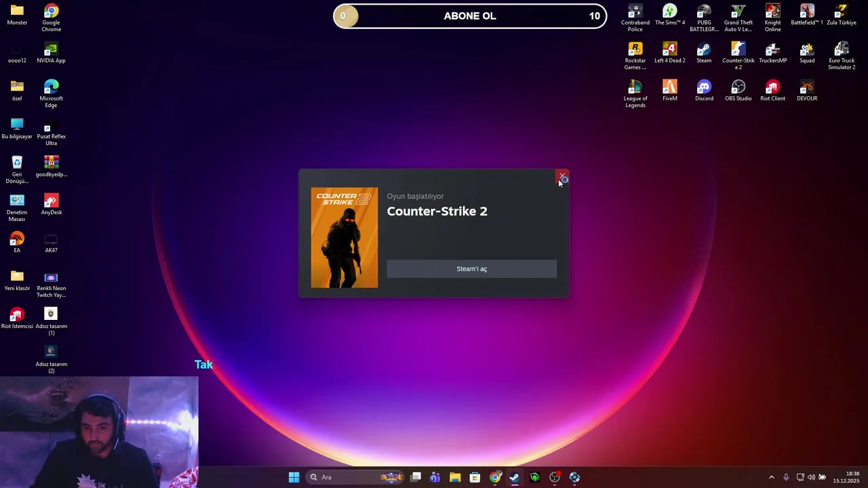The height and width of the screenshot is (488, 868).
Task: Select AnyDesk desktop shortcut
Action: coord(51,205)
